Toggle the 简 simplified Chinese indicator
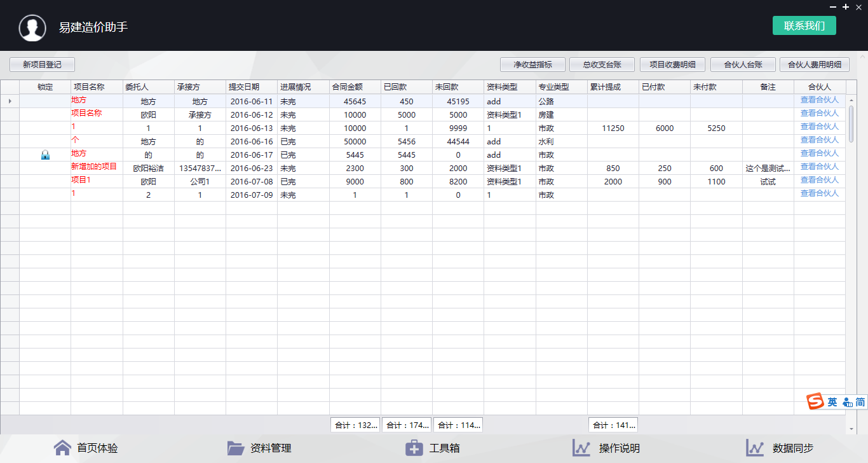Image resolution: width=868 pixels, height=463 pixels. (x=860, y=402)
